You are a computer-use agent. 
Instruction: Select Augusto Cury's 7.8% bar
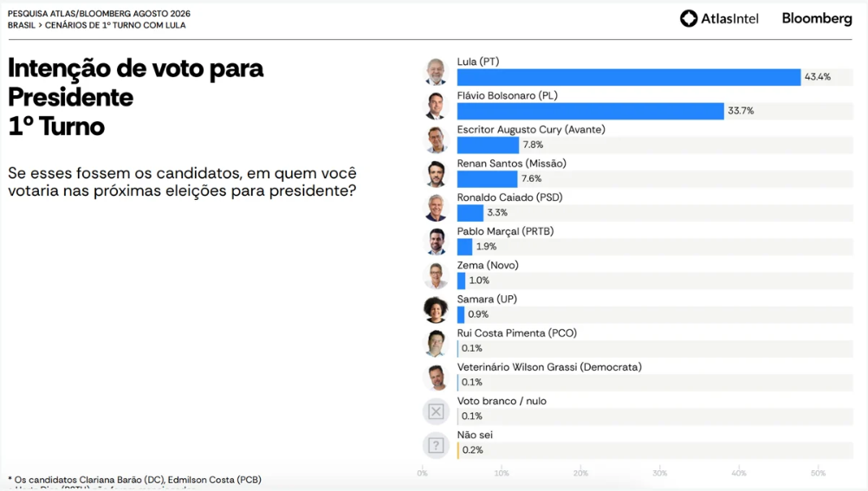pos(489,145)
